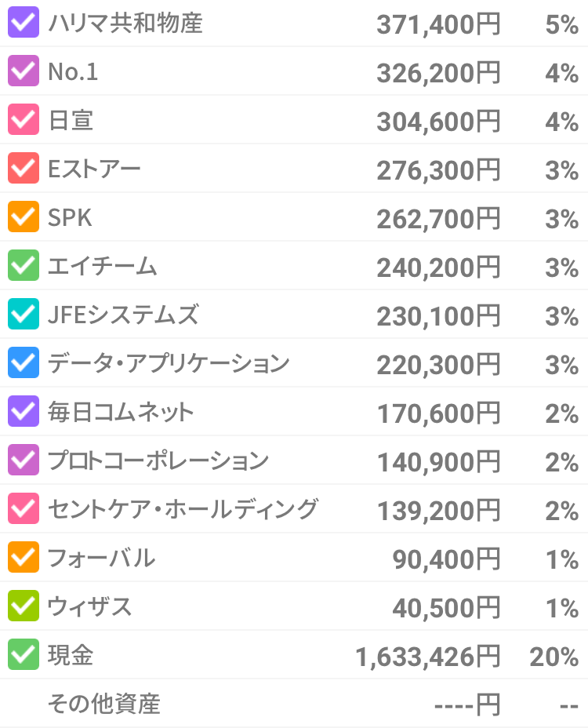The width and height of the screenshot is (588, 728).
Task: Open the データ・アプリケーション holding label
Action: (x=169, y=364)
